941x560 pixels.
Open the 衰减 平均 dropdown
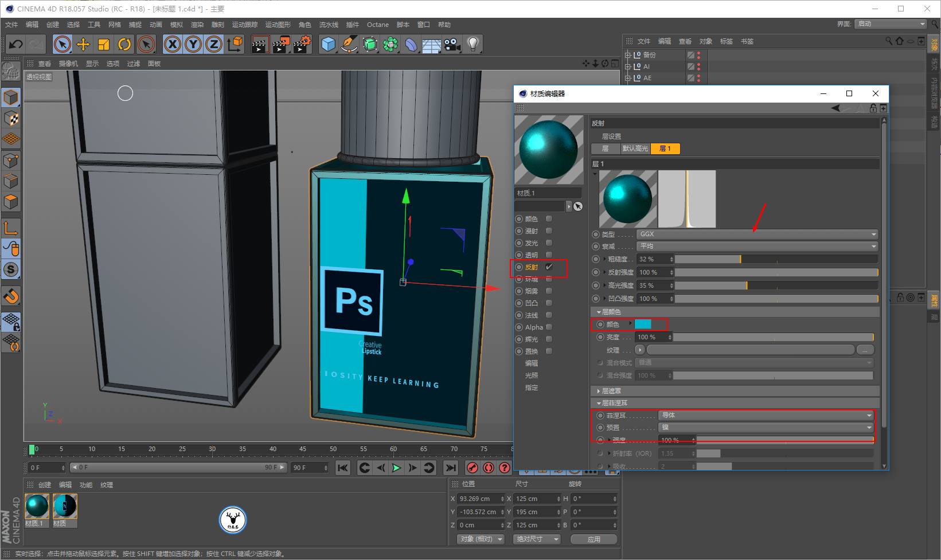pyautogui.click(x=757, y=246)
